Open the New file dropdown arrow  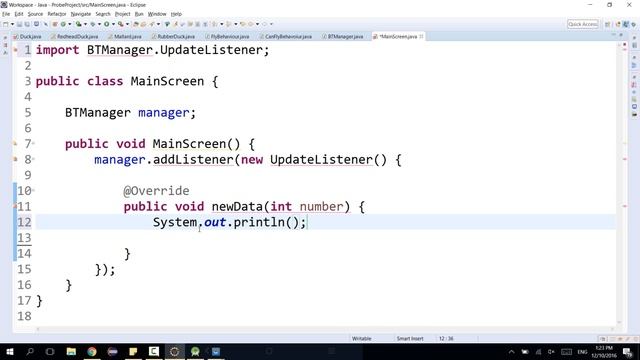pos(12,24)
